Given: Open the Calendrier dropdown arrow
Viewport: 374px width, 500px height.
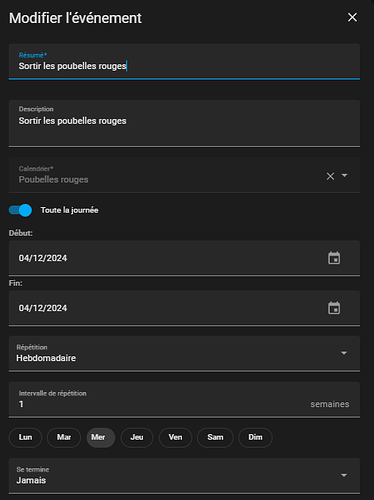Looking at the screenshot, I should pos(345,175).
